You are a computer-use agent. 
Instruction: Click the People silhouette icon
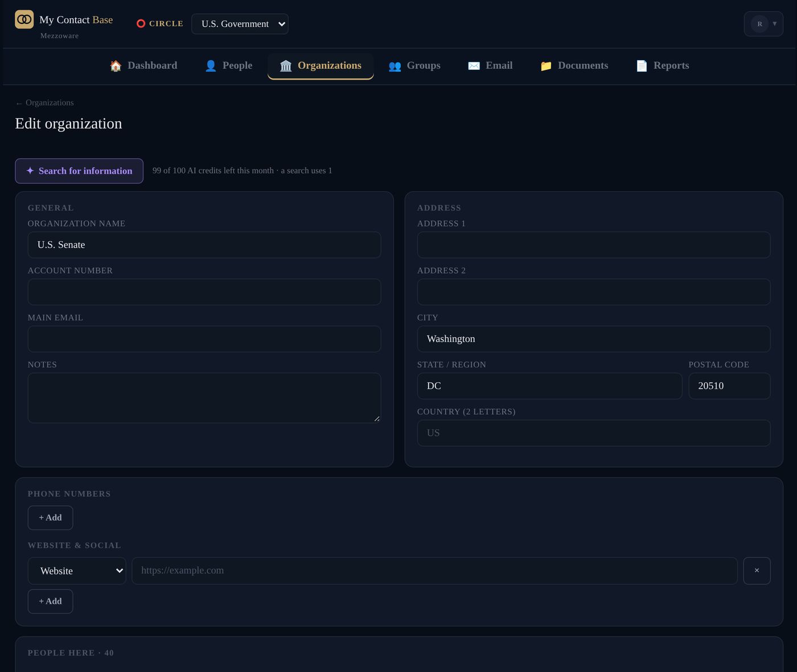pos(211,66)
